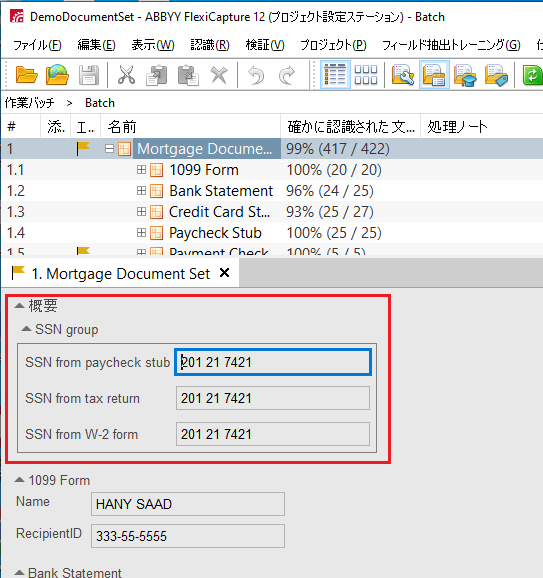The width and height of the screenshot is (543, 578).
Task: Collapse the Bank Statement section in the form panel
Action: 19,573
